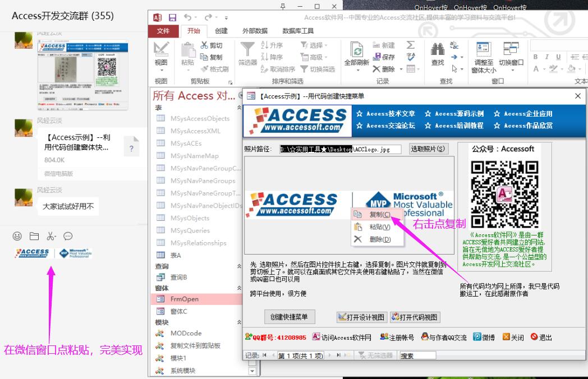Select the FrmOpen form in the navigation pane
Viewport: 588px width, 379px height.
(x=197, y=299)
